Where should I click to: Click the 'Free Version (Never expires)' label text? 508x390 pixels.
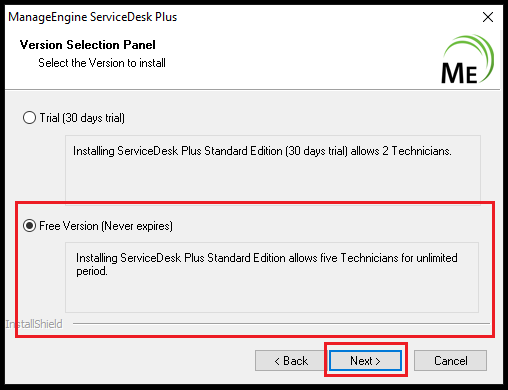click(106, 226)
